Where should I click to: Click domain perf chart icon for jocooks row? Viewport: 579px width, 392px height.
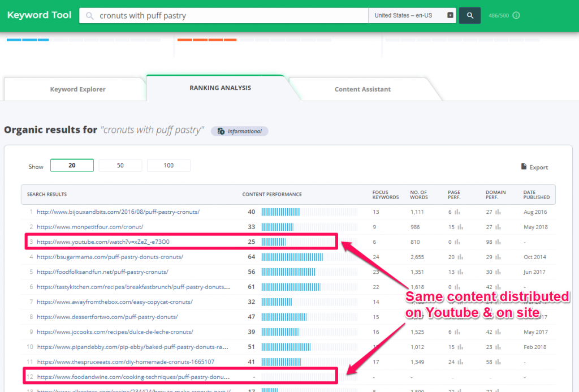pos(498,332)
